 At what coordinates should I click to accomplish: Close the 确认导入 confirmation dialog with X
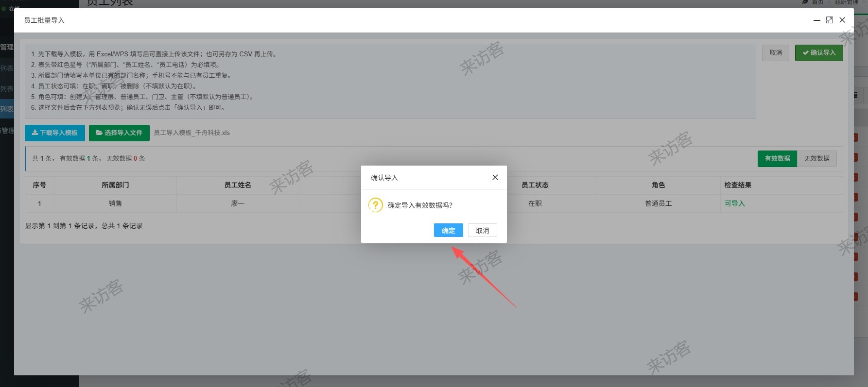click(495, 177)
